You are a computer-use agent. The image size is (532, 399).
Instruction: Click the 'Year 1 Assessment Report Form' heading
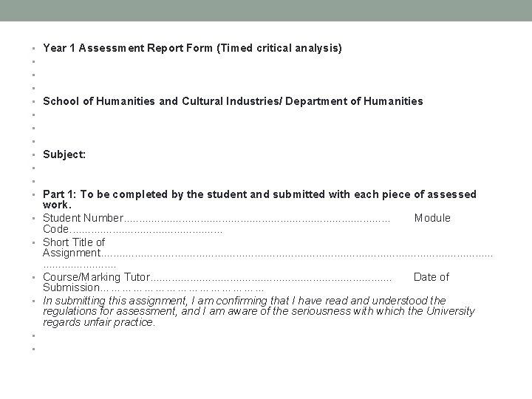click(x=129, y=48)
